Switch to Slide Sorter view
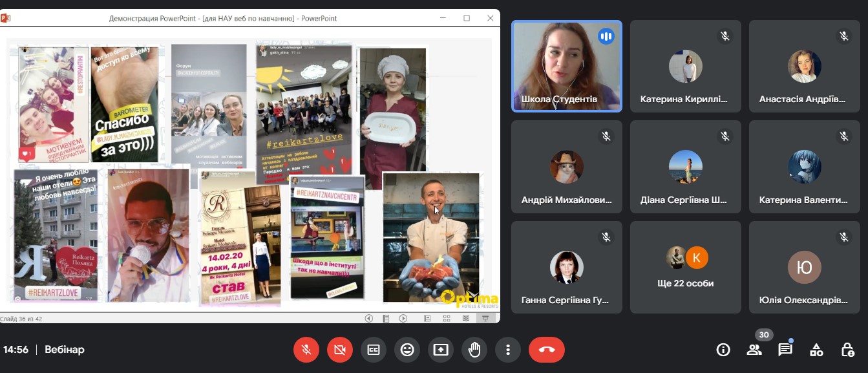This screenshot has height=373, width=868. (446, 318)
